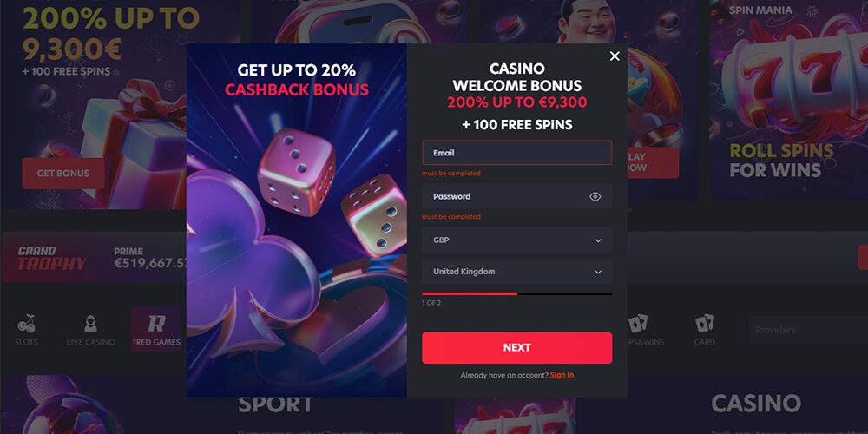The image size is (868, 434).
Task: Close the registration popup with the X
Action: coord(615,56)
